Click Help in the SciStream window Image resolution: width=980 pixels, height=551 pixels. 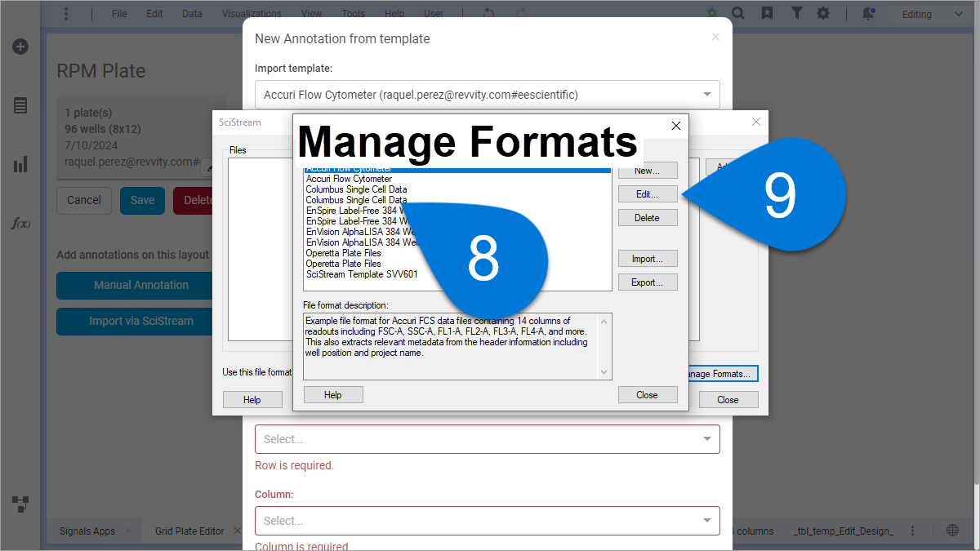[x=252, y=400]
